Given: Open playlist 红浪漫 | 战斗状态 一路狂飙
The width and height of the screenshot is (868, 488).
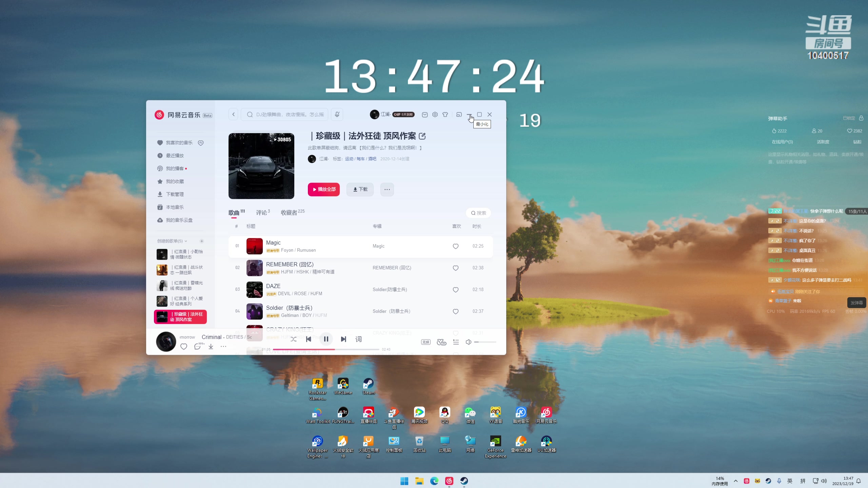Looking at the screenshot, I should click(x=180, y=270).
